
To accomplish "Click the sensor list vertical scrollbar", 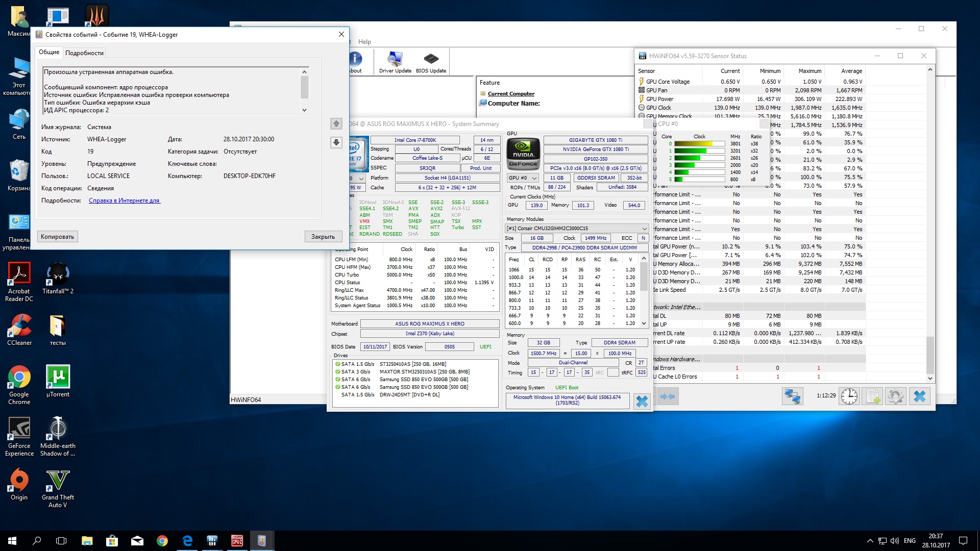I will pos(930,356).
